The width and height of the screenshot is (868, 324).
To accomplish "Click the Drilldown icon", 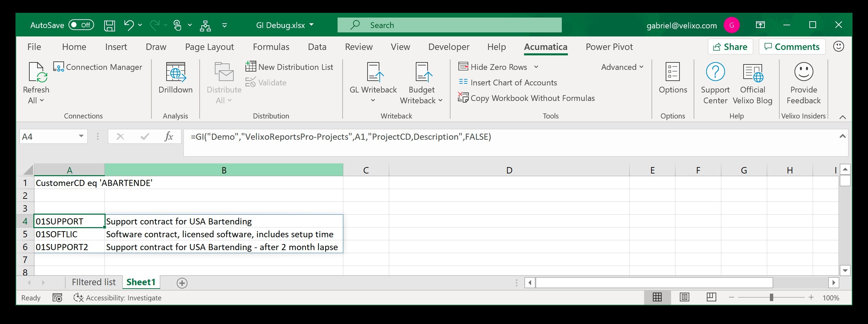I will 176,72.
